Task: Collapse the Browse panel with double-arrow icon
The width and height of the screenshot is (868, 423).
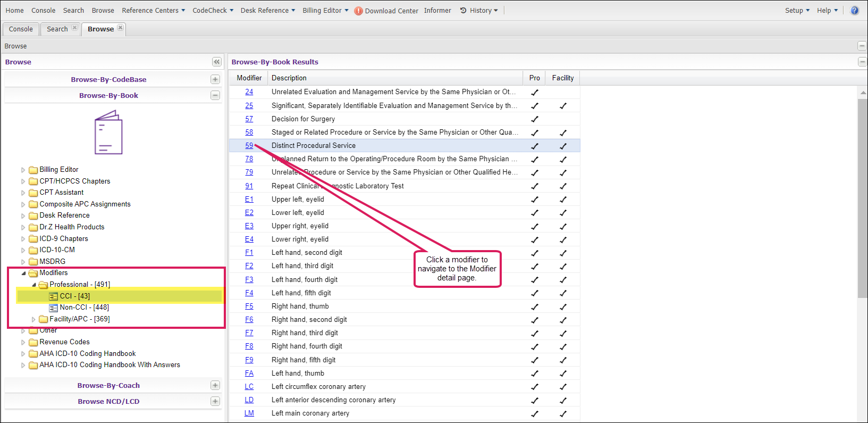Action: pos(216,62)
